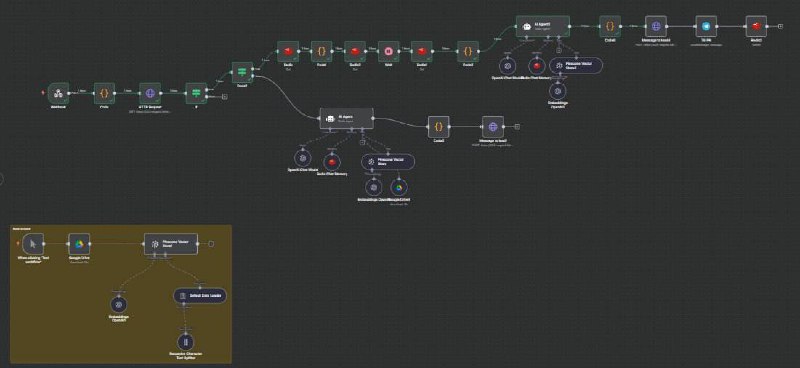800x368 pixels.
Task: Click the small plus connector below AI Agent1
Action: point(559,50)
